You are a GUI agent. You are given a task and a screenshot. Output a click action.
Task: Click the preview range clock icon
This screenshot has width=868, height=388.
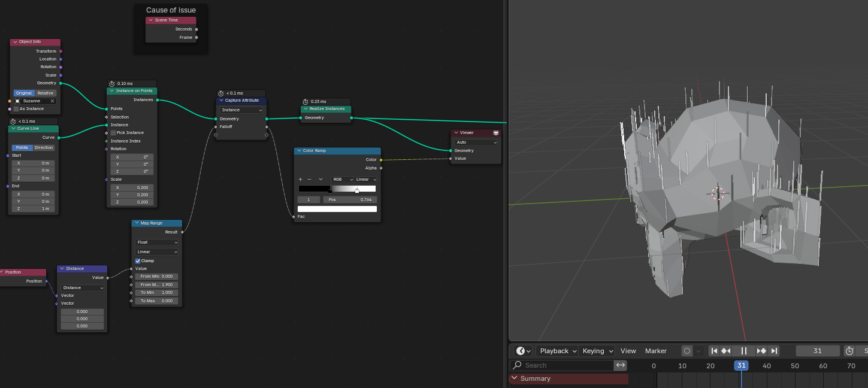(x=849, y=351)
